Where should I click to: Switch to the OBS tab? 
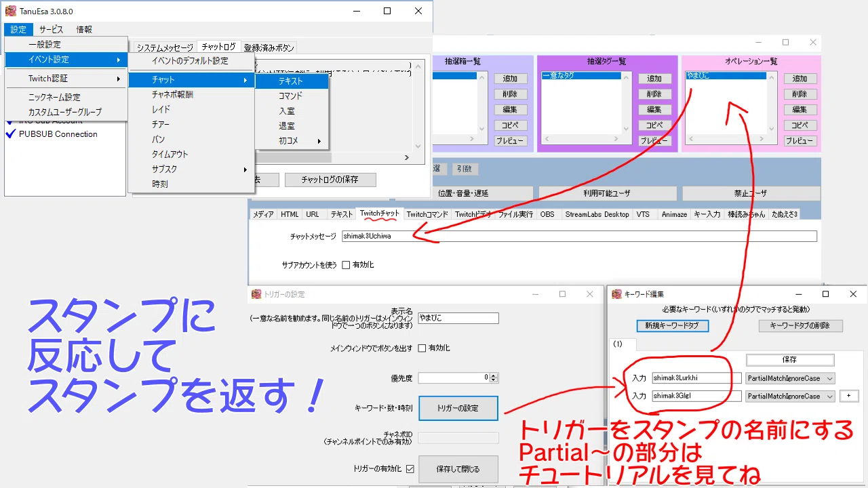pos(547,214)
